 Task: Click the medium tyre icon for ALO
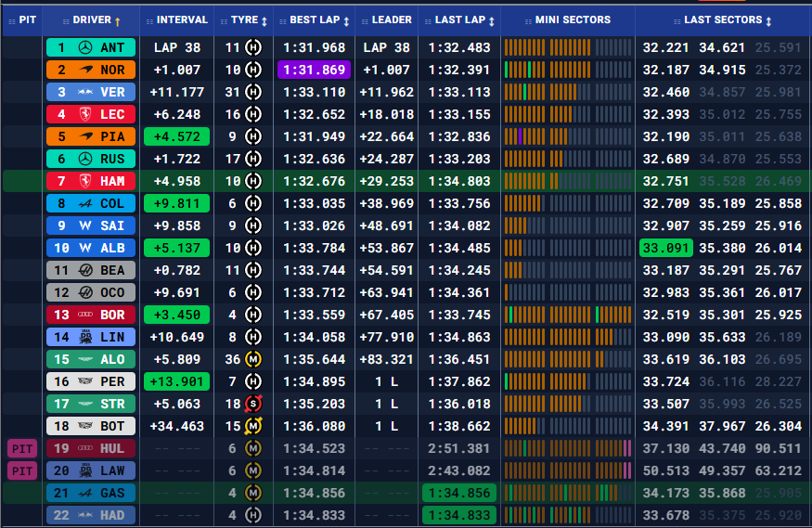pyautogui.click(x=253, y=359)
